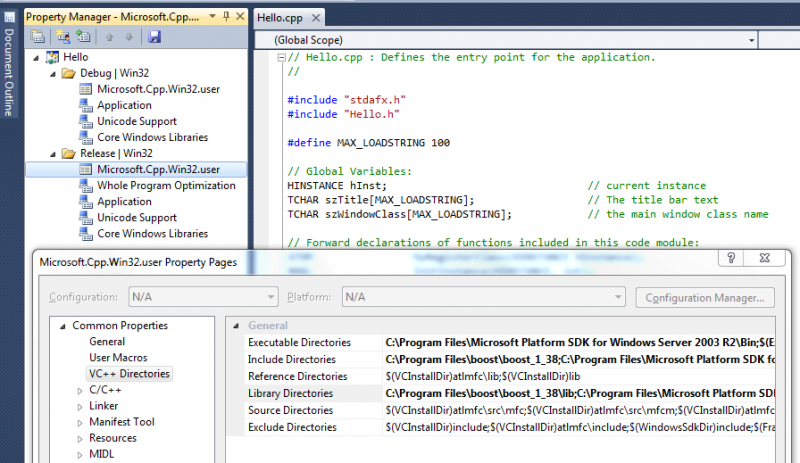Screen dimensions: 800x463
Task: Click the Move Down arrow icon
Action: [x=129, y=37]
